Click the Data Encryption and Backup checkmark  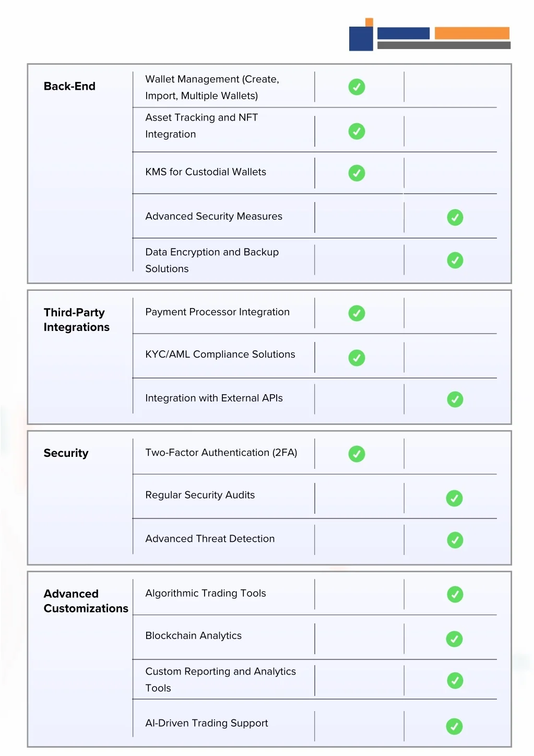click(x=455, y=260)
